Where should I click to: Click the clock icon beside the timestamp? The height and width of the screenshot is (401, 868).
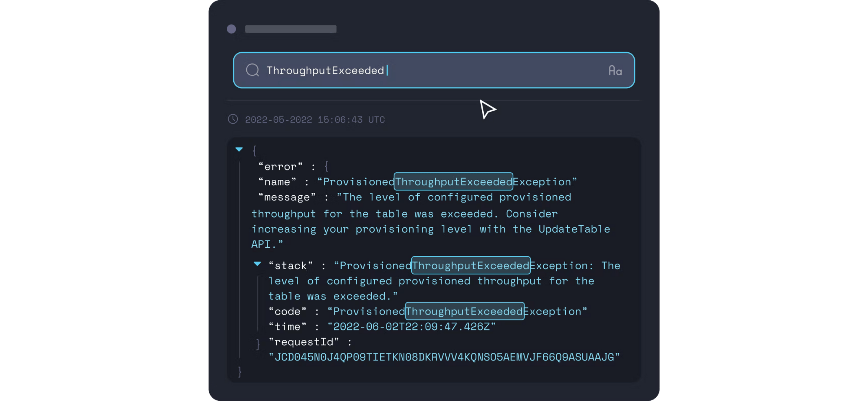233,119
